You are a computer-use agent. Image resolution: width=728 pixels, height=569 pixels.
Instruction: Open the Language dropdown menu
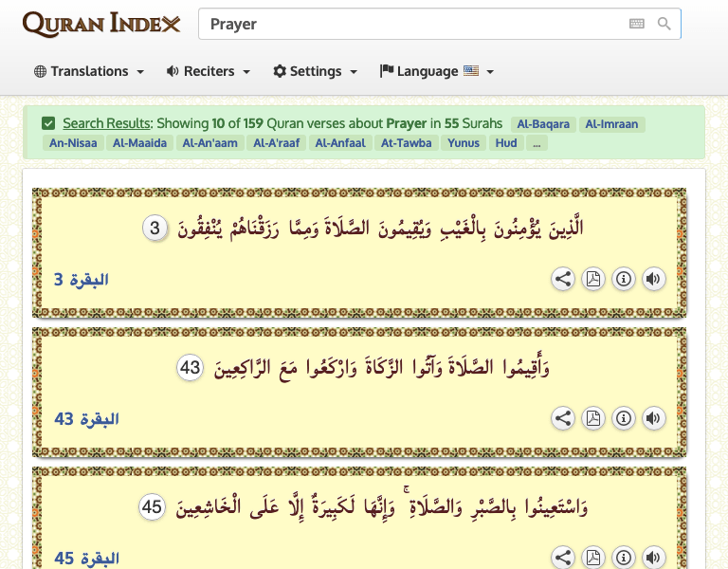click(x=437, y=71)
